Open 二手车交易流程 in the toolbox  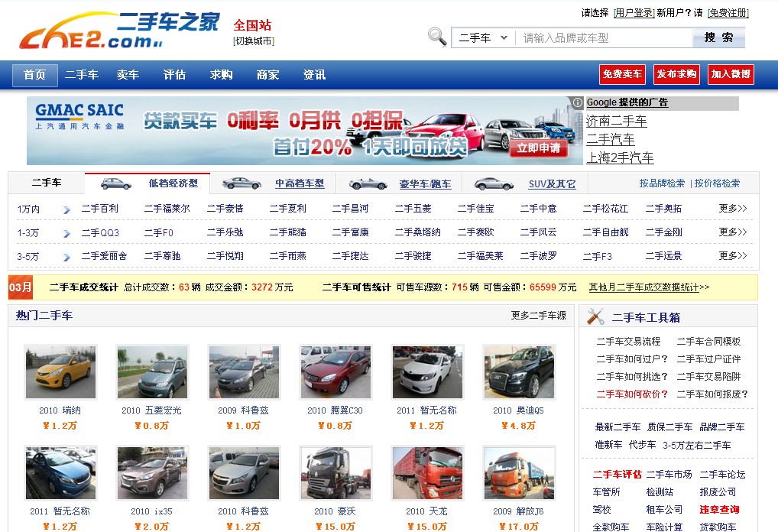(629, 342)
